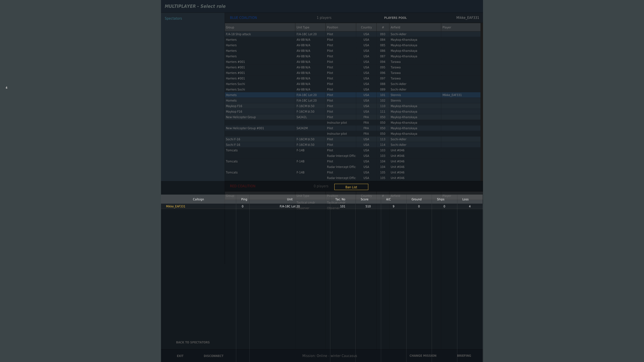Sort by Airfield column header
The width and height of the screenshot is (644, 362).
[415, 27]
